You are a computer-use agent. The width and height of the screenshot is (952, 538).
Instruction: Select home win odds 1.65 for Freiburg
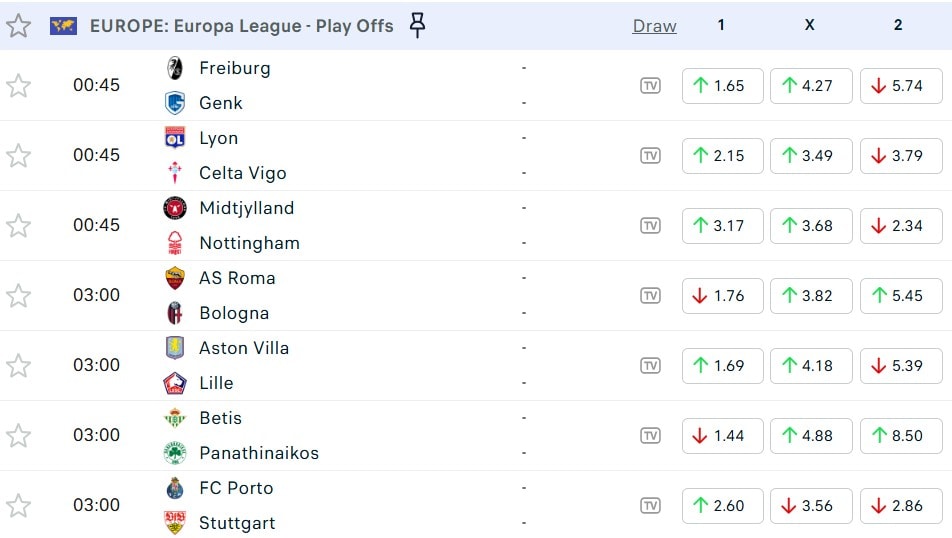pos(722,86)
